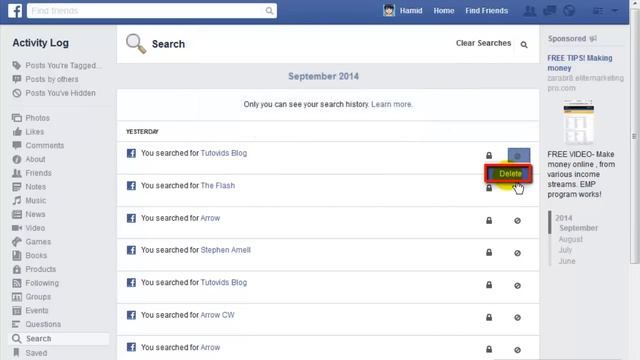Select Events in sidebar
640x360 pixels.
click(30, 310)
